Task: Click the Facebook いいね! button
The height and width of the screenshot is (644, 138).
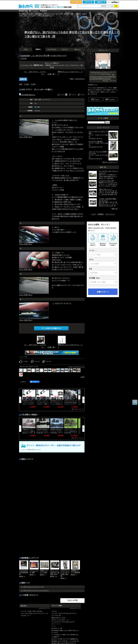Action: point(35,382)
